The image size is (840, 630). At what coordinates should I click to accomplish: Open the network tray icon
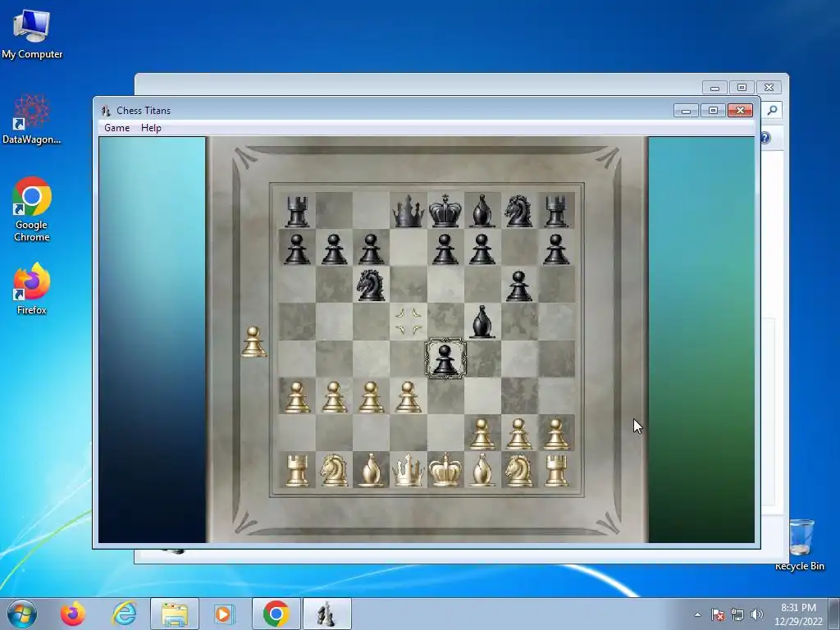737,614
